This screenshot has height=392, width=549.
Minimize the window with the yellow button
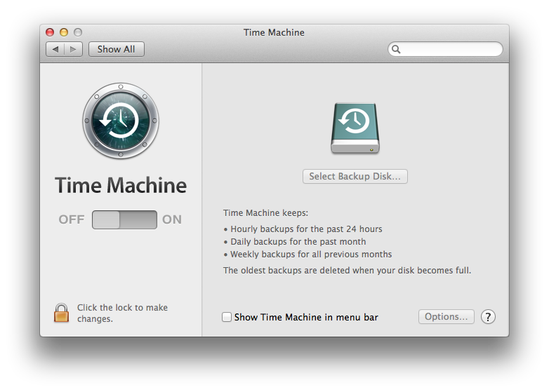(x=64, y=32)
